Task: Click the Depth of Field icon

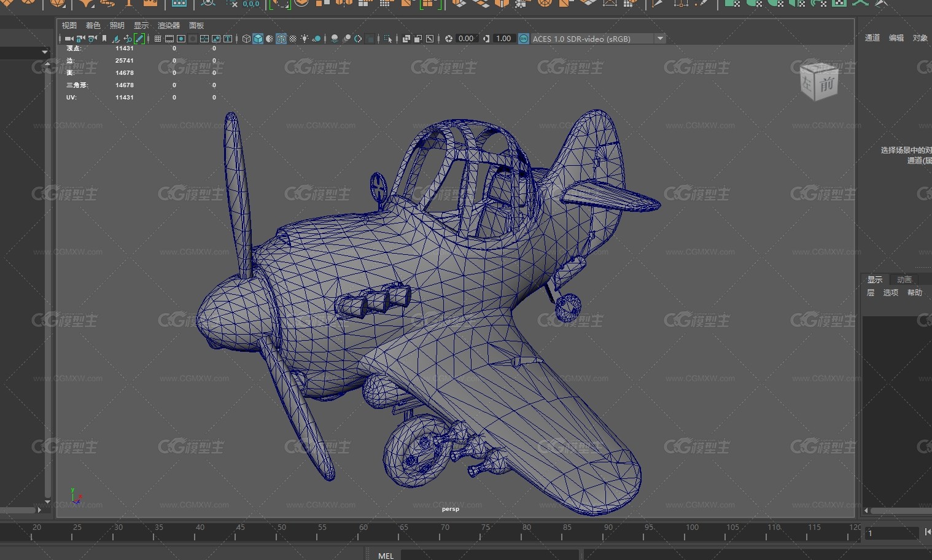Action: 370,39
